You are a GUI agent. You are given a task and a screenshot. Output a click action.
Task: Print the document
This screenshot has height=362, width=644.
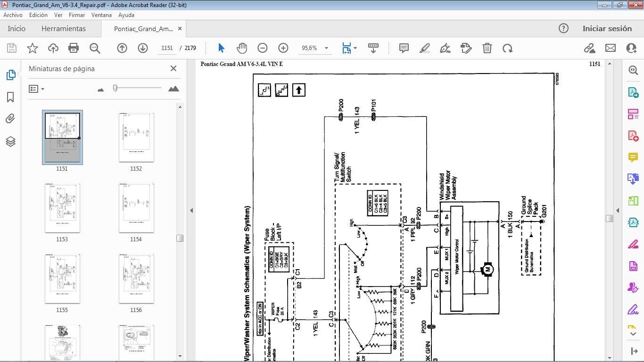pos(74,48)
